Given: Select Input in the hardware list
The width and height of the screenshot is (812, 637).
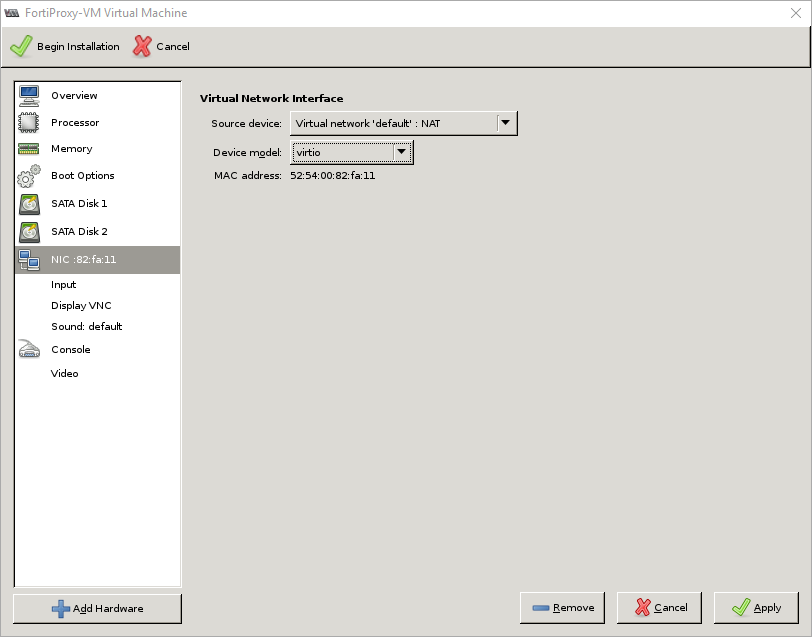Looking at the screenshot, I should (63, 284).
